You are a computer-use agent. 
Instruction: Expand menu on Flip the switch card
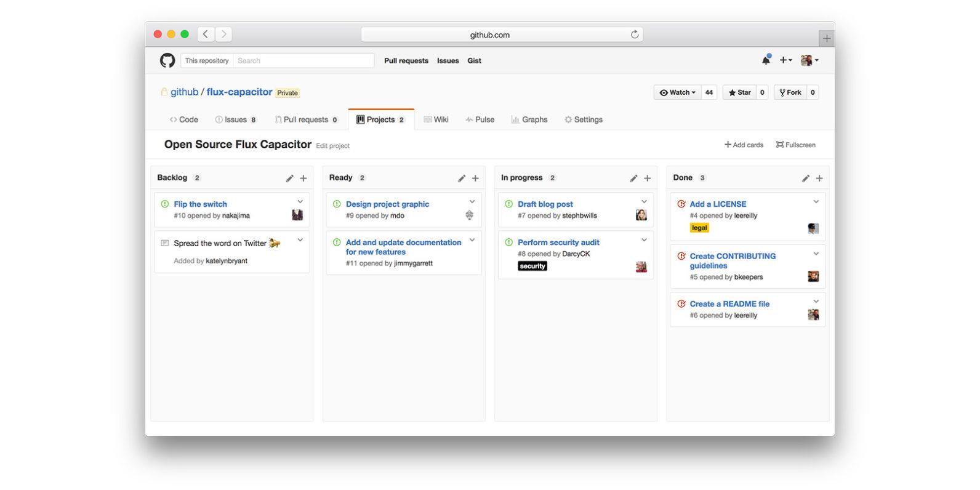point(300,202)
